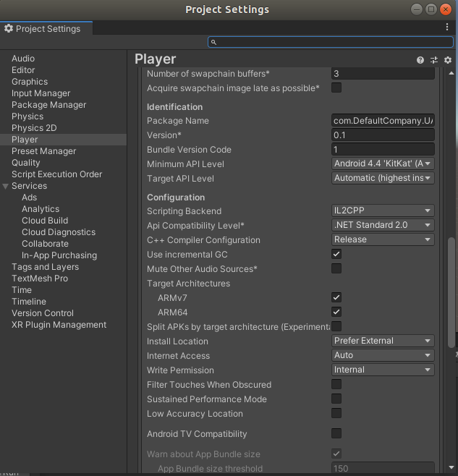Open Timeline settings
This screenshot has height=476, width=458.
point(29,302)
